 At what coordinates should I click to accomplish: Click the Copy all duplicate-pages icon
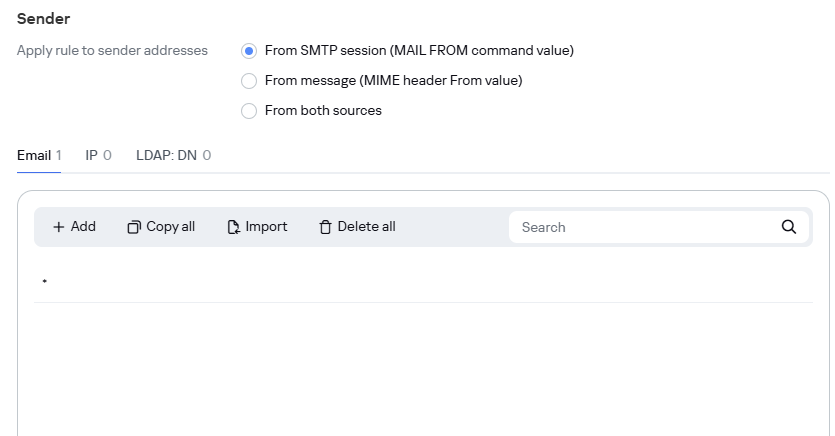tap(134, 227)
